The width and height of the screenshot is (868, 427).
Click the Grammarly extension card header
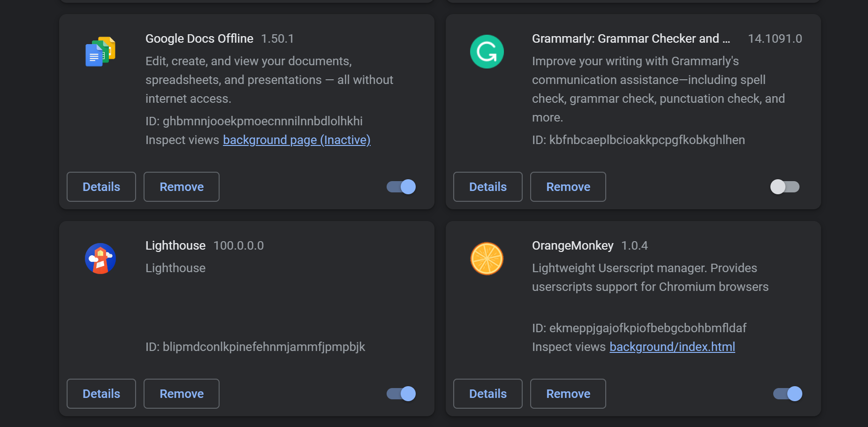pyautogui.click(x=631, y=38)
